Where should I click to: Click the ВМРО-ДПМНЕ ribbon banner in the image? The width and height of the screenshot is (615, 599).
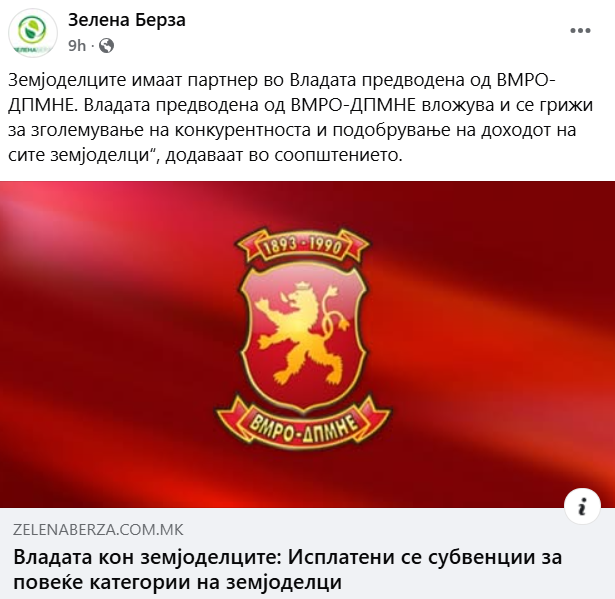click(x=302, y=424)
